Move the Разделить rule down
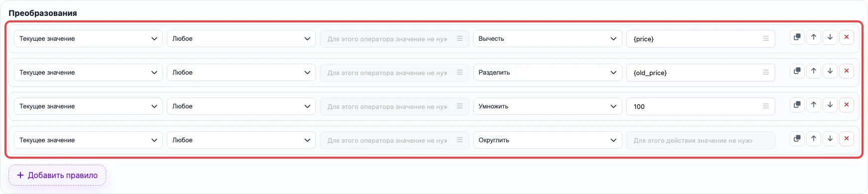The height and width of the screenshot is (194, 868). tap(830, 71)
